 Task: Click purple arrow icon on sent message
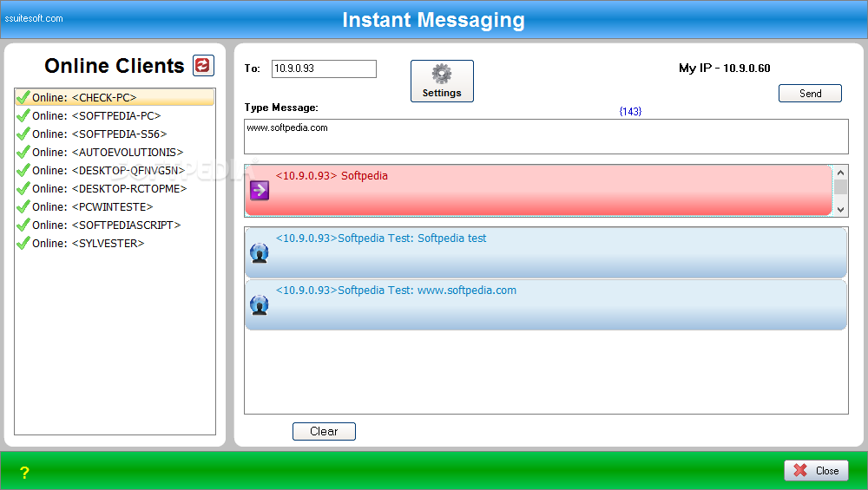pyautogui.click(x=259, y=190)
